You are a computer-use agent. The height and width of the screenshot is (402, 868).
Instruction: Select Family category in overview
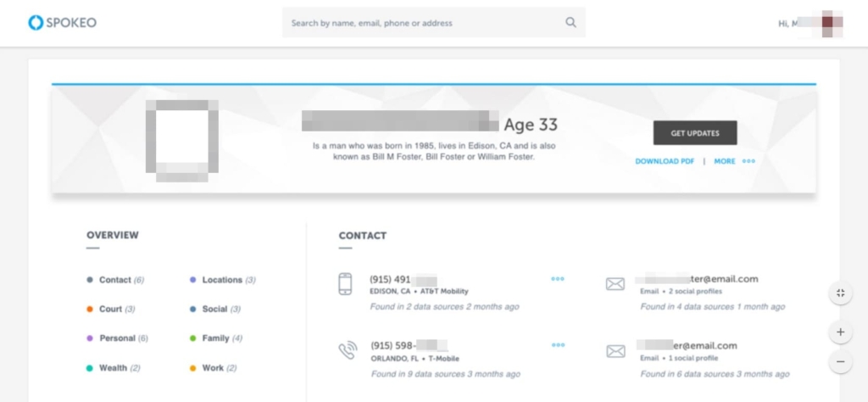(216, 338)
